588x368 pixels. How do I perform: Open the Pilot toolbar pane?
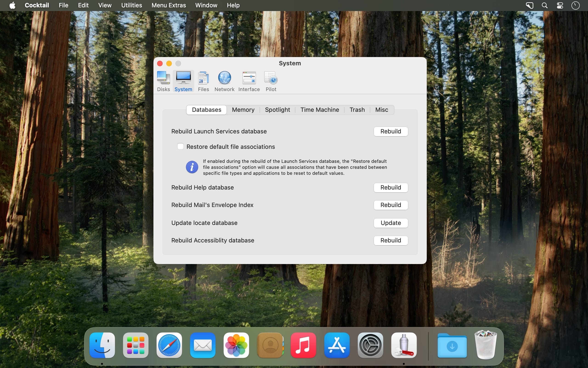(271, 81)
